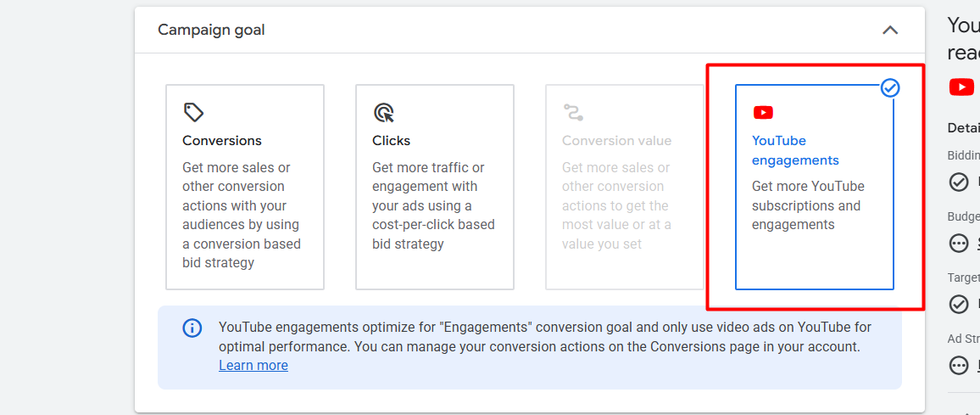Screen dimensions: 980x415
Task: Select the Conversions goal title
Action: tap(222, 141)
